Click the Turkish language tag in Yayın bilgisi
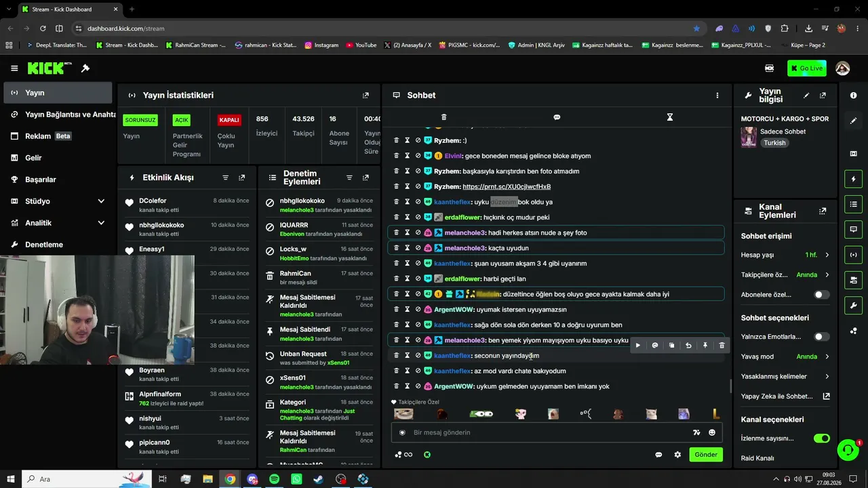This screenshot has height=488, width=868. 774,143
